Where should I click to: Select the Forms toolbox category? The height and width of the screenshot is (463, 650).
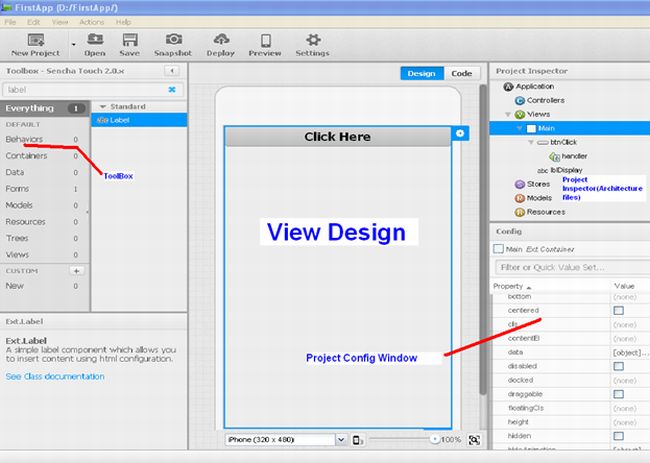point(45,189)
